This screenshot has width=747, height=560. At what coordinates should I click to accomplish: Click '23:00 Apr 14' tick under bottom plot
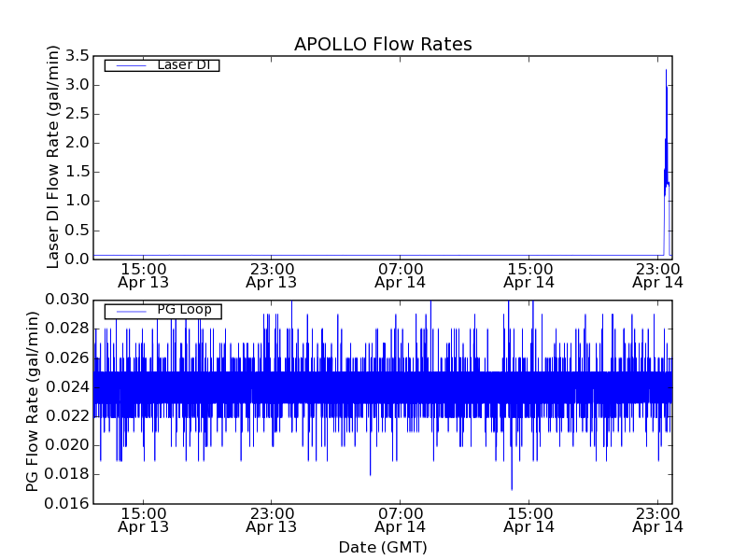point(657,520)
